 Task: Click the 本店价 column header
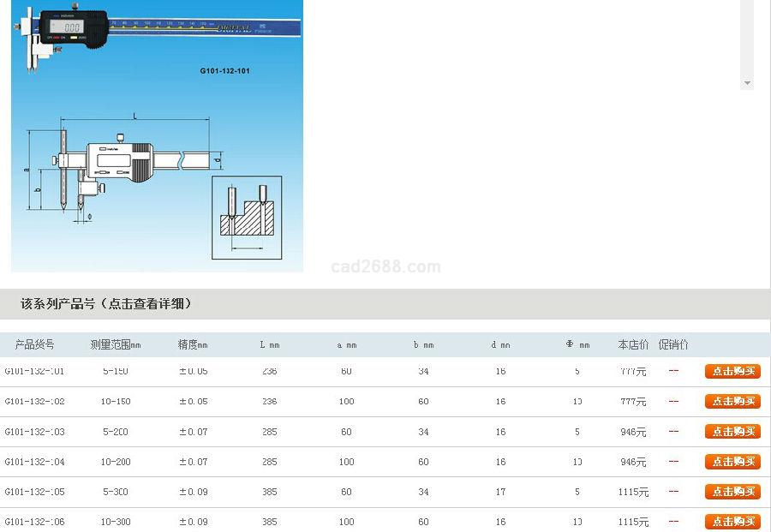point(633,344)
